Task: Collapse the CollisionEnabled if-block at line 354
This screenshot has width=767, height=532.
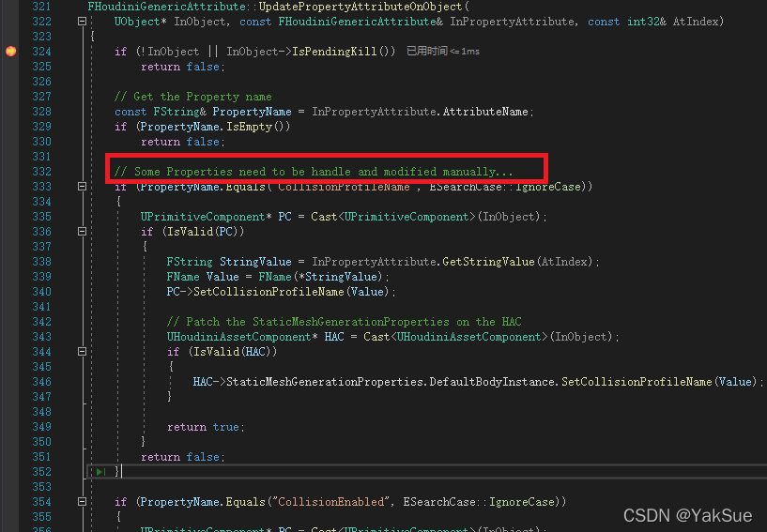Action: tap(83, 501)
